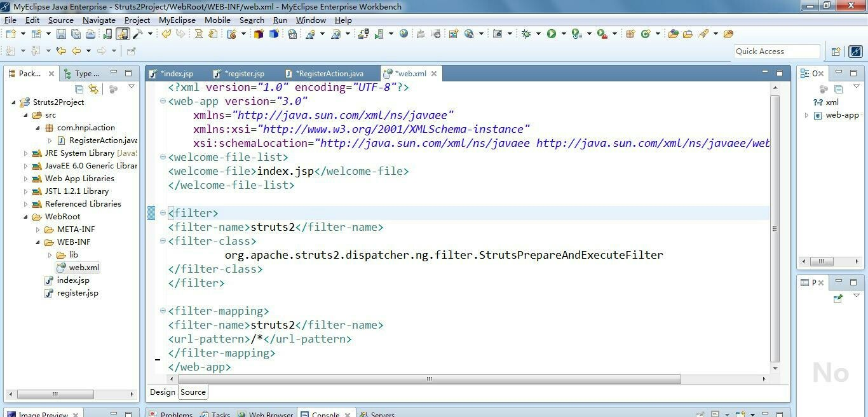Open the File menu

point(10,20)
